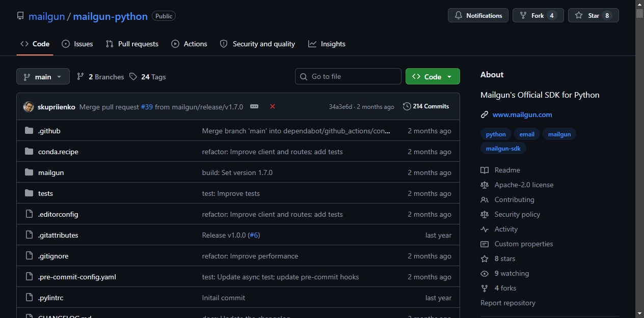Visit the www.mailgun.com website link
This screenshot has width=644, height=318.
(522, 114)
